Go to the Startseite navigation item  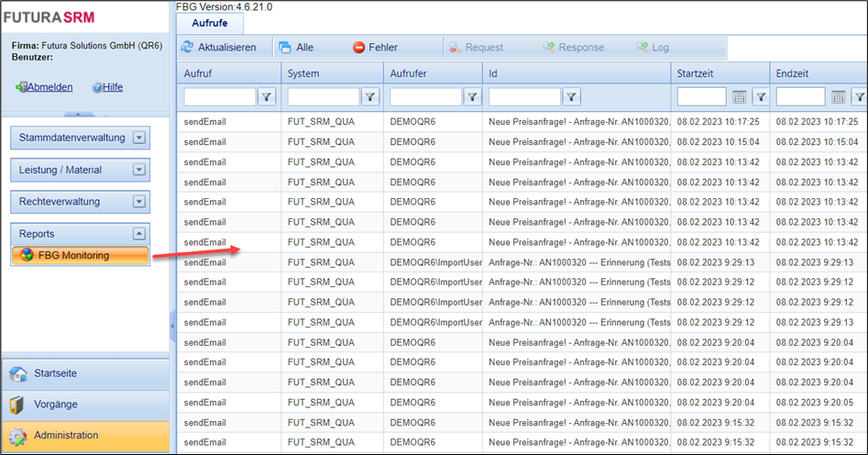pos(55,373)
